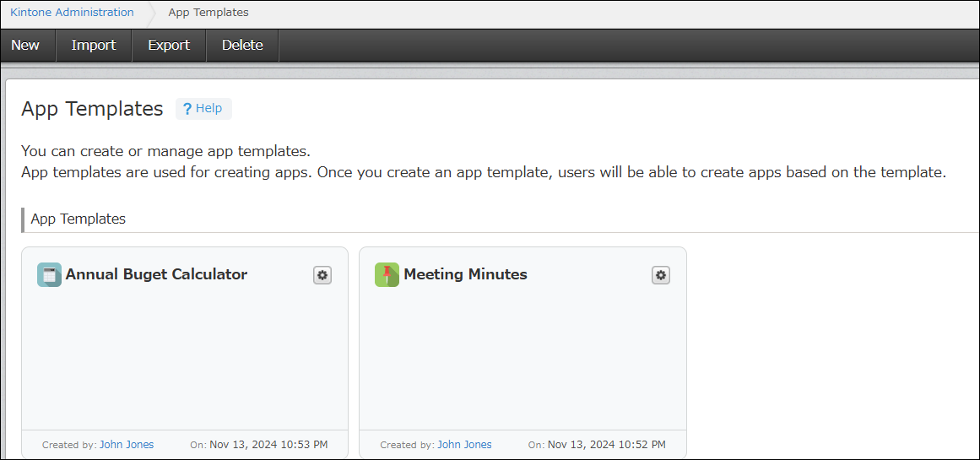Import an app template file
The height and width of the screenshot is (460, 980).
click(94, 46)
